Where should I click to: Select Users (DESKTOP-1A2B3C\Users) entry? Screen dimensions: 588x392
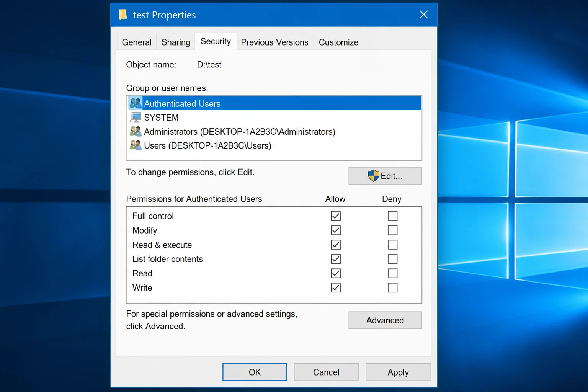[274, 145]
